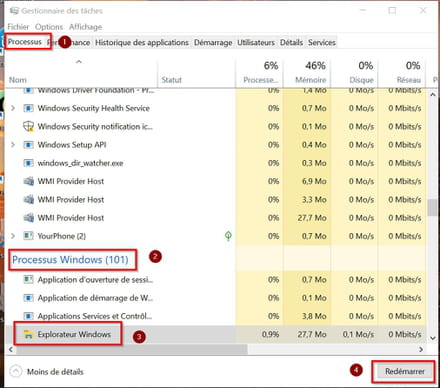Expand the Windows Setup API row
This screenshot has height=388, width=440.
click(x=13, y=145)
